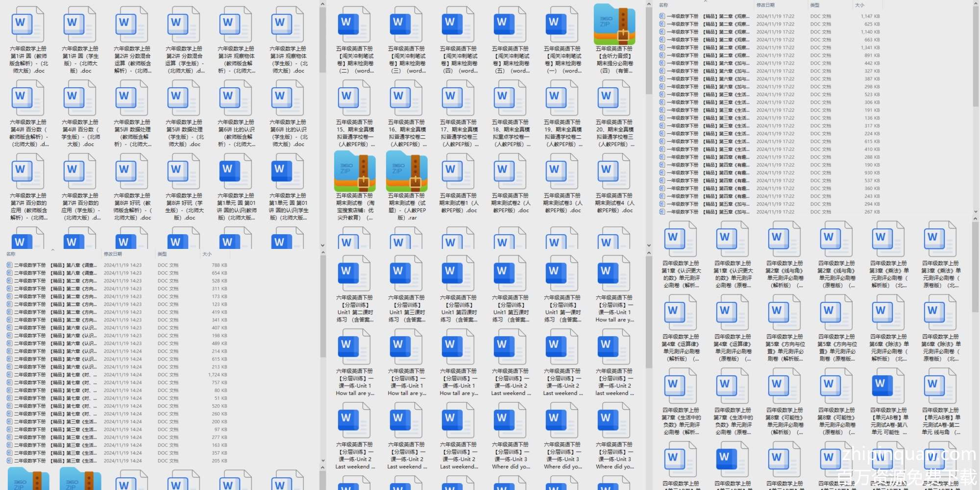The height and width of the screenshot is (490, 980).
Task: Sort 一年级 file list by 修改日期 column
Action: pos(765,5)
